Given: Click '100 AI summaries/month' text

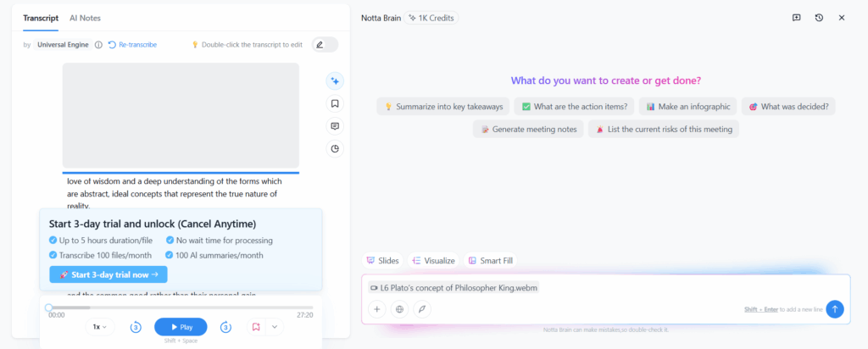Looking at the screenshot, I should (x=220, y=256).
